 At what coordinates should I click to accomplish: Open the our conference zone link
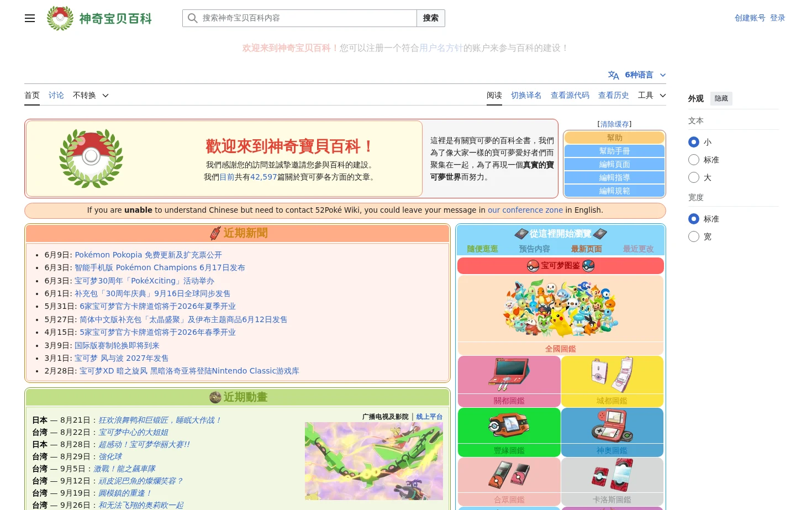point(525,210)
